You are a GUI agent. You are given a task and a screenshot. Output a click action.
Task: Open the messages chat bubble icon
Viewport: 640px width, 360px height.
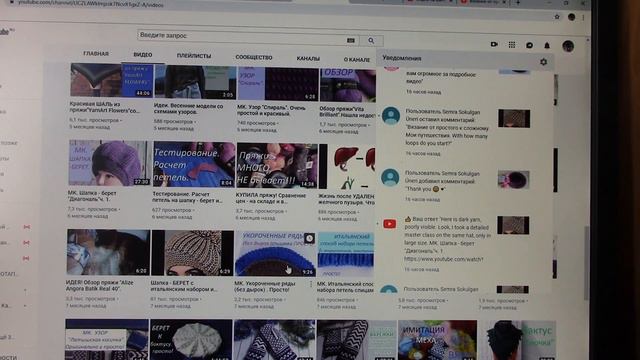coord(529,45)
